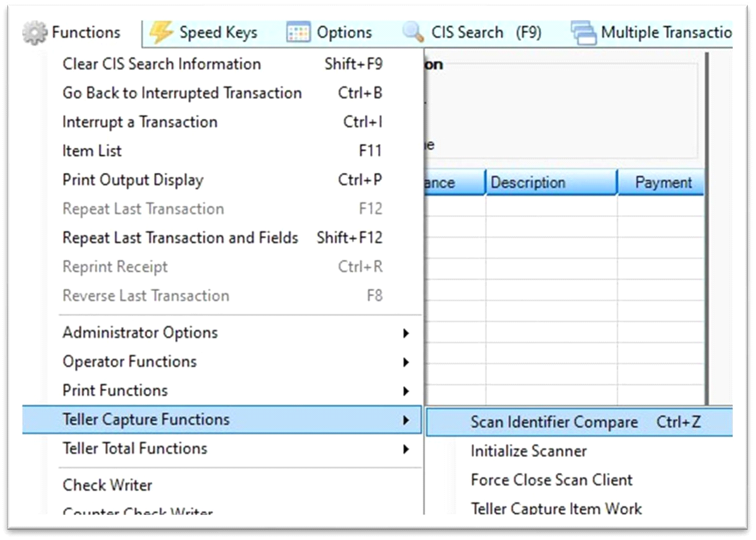Viewport: 756px width, 540px height.
Task: Expand the Operator Functions submenu arrow
Action: click(406, 362)
